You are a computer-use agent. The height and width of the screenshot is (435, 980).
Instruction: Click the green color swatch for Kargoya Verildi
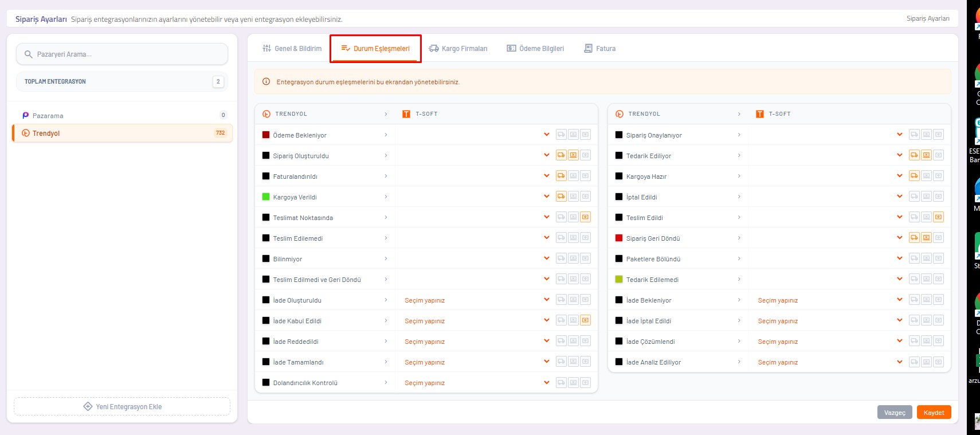pyautogui.click(x=266, y=197)
